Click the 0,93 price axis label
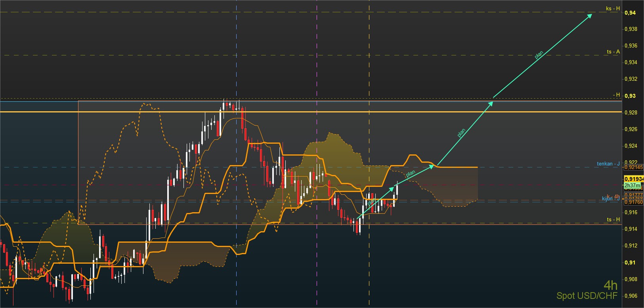Viewport: 644px width, 308px height. coord(630,96)
